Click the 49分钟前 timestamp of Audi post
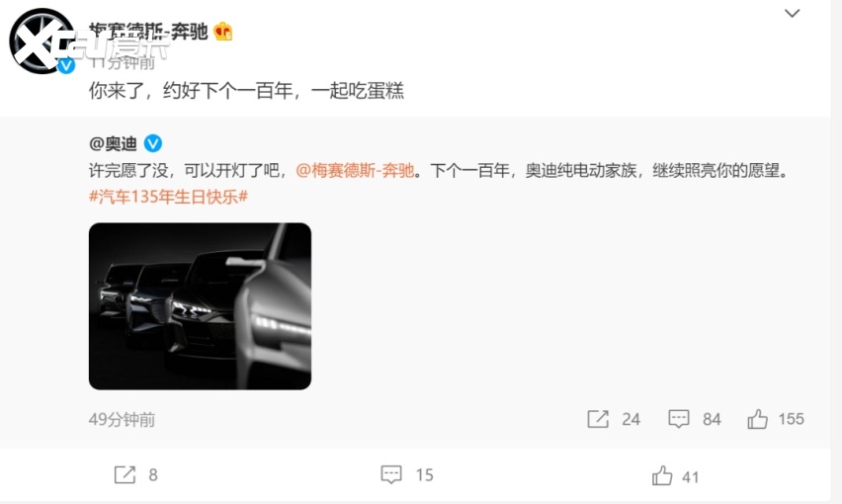The width and height of the screenshot is (842, 504). [122, 419]
